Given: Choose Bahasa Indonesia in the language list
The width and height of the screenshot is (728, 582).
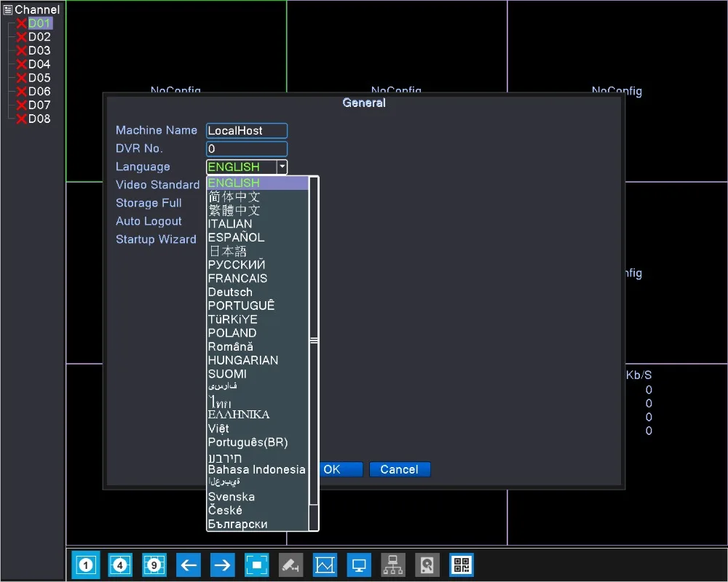Looking at the screenshot, I should 257,469.
